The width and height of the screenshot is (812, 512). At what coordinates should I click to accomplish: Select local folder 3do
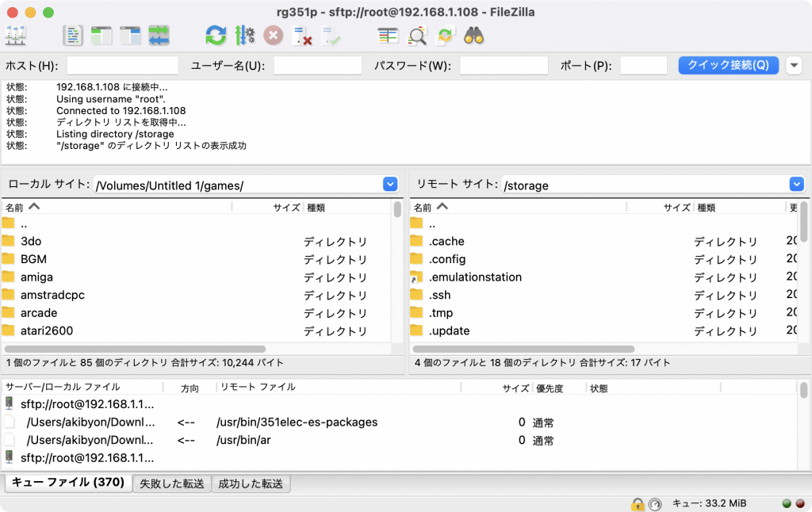click(x=197, y=241)
